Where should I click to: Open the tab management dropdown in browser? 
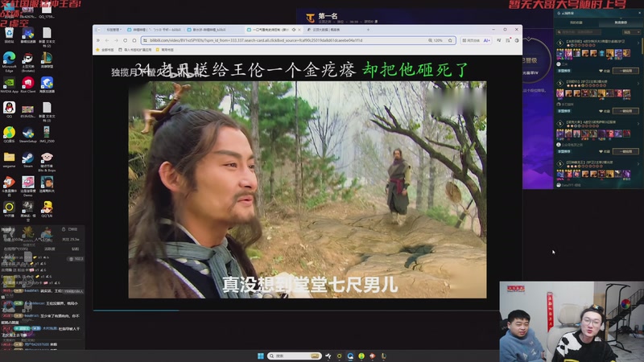tap(114, 30)
